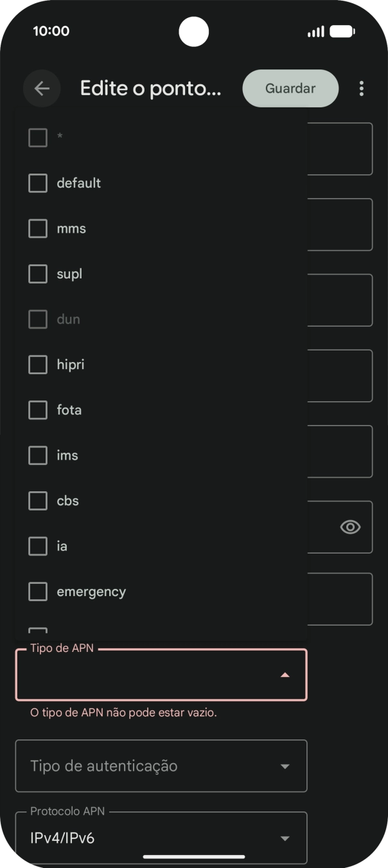This screenshot has width=388, height=868.
Task: Click the Tipo de APN field
Action: (x=148, y=675)
